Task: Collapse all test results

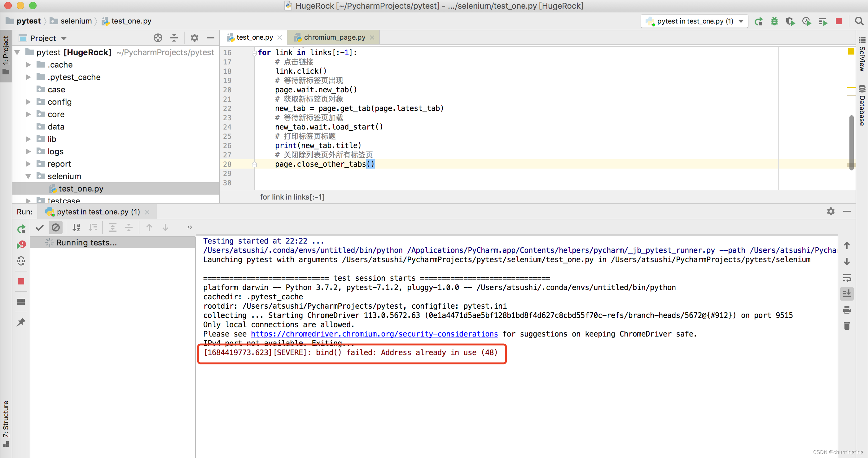Action: click(x=129, y=227)
